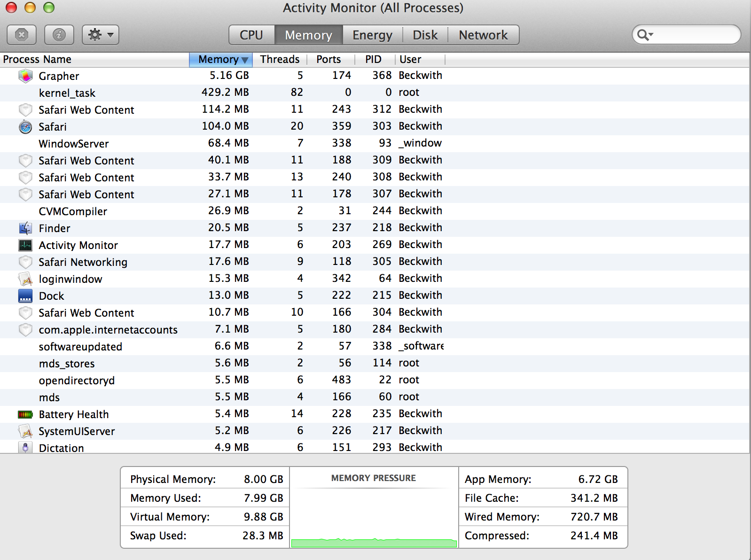Sort by Threads column

point(280,60)
